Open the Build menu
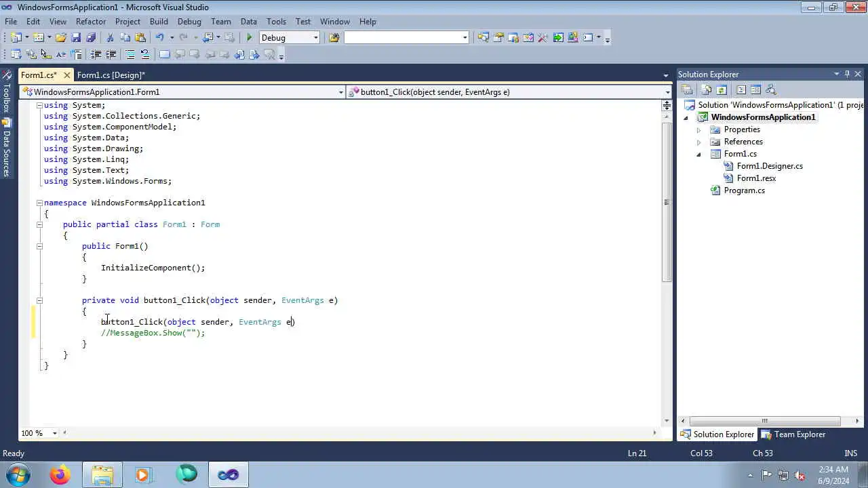 click(x=159, y=22)
